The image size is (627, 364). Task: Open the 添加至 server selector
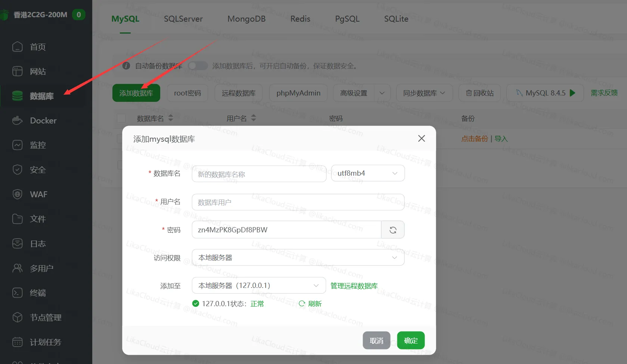coord(258,285)
